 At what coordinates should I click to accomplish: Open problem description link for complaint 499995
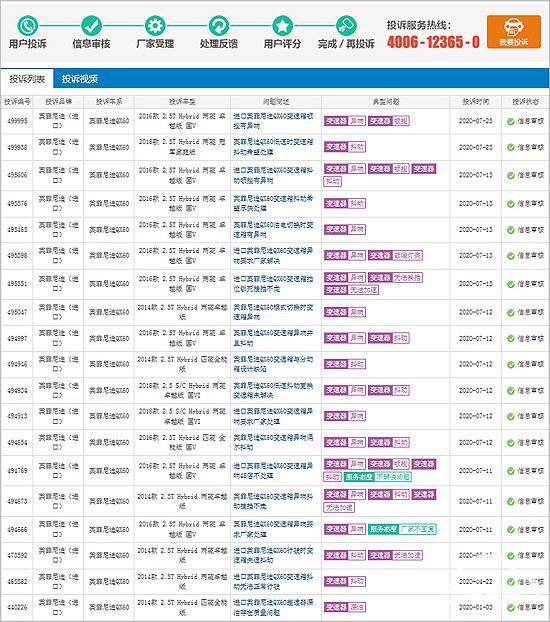(x=273, y=121)
